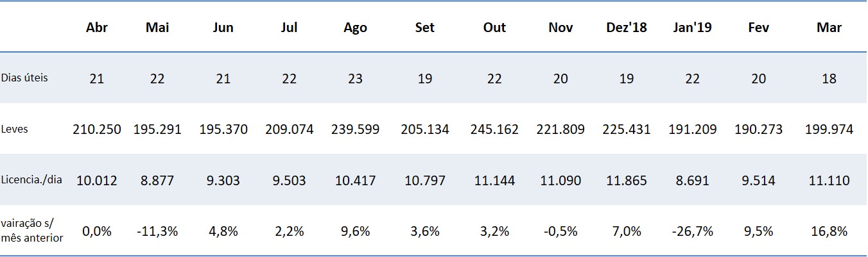Screen dimensions: 868x257
Task: Select the Mar column header
Action: pos(829,28)
